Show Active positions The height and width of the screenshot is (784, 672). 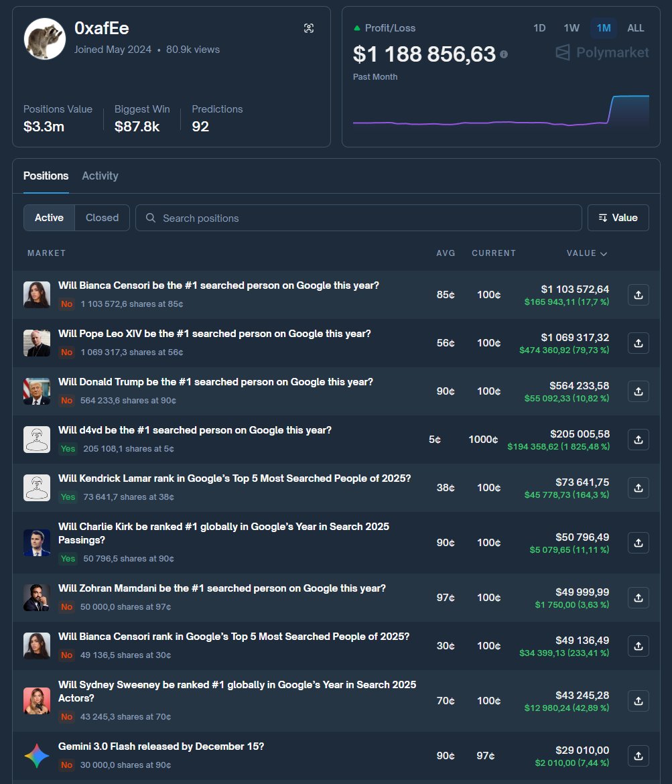[49, 218]
